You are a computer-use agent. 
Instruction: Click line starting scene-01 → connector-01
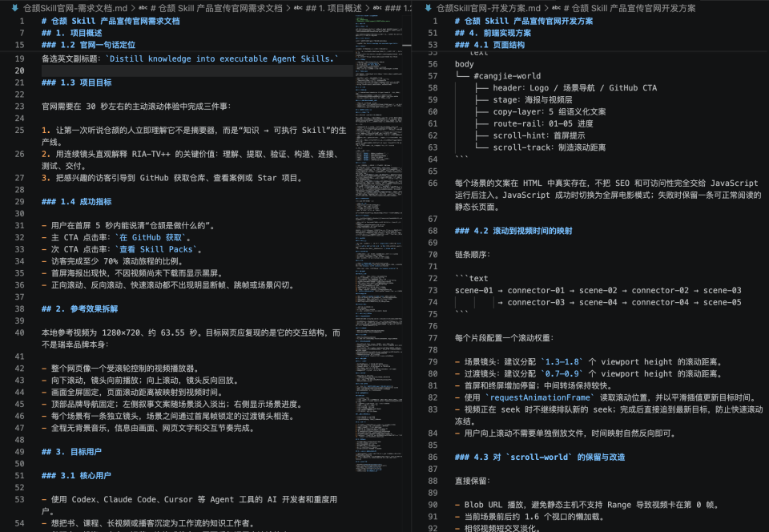tap(598, 290)
